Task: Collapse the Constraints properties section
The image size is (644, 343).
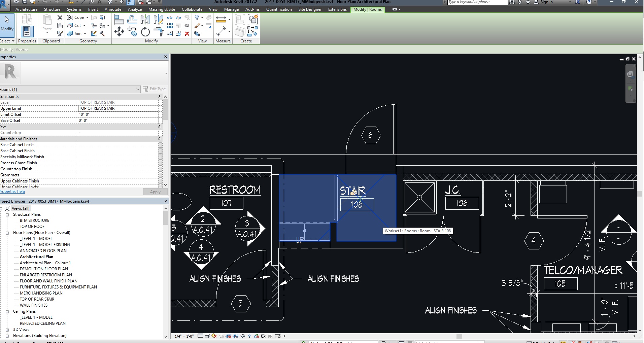Action: (x=159, y=97)
